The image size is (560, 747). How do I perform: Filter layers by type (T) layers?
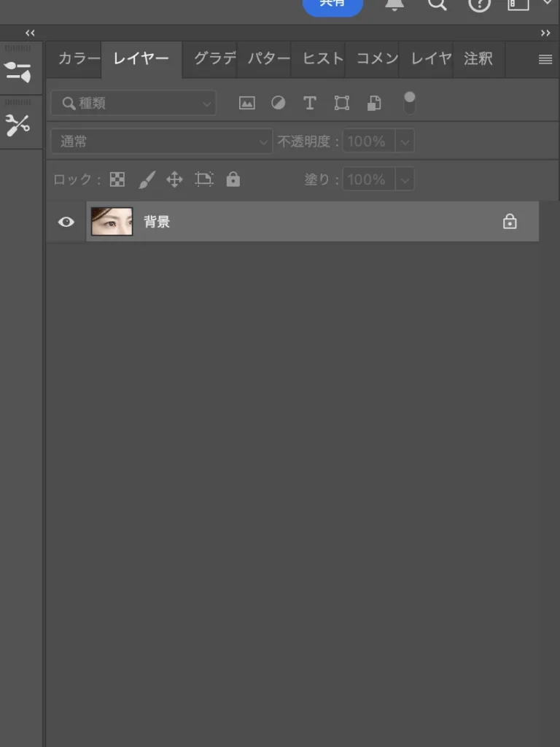(310, 104)
